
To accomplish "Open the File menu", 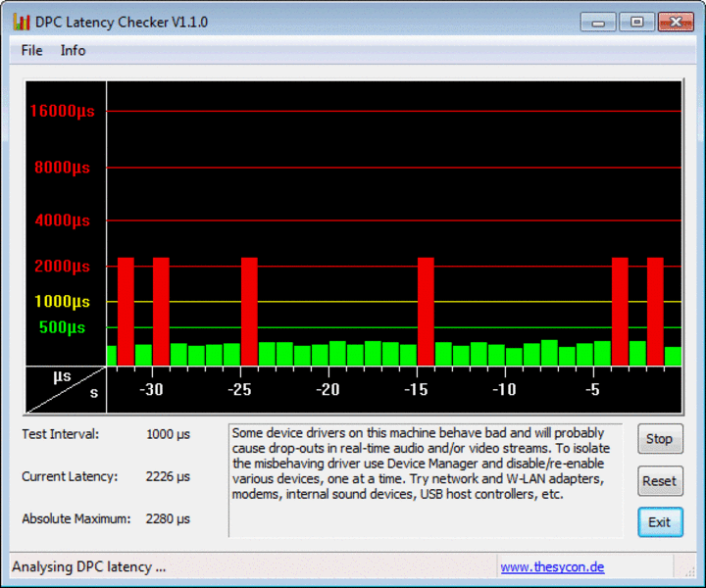I will coord(32,50).
